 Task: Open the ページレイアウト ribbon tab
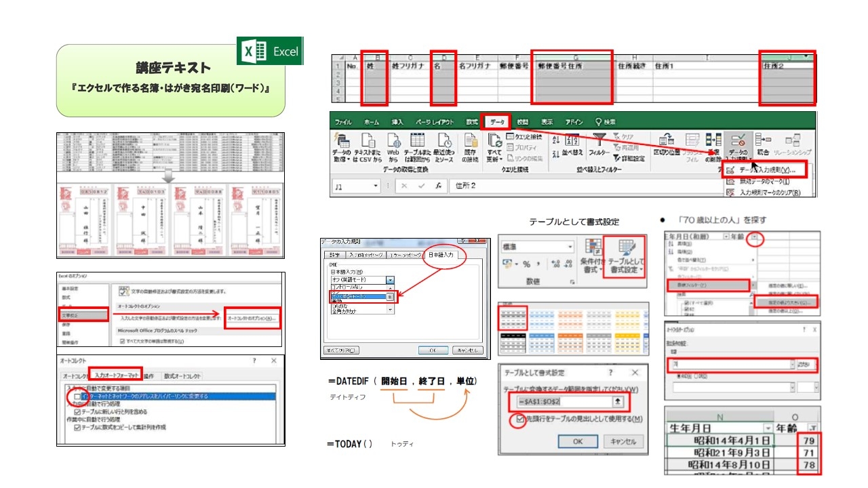(435, 122)
